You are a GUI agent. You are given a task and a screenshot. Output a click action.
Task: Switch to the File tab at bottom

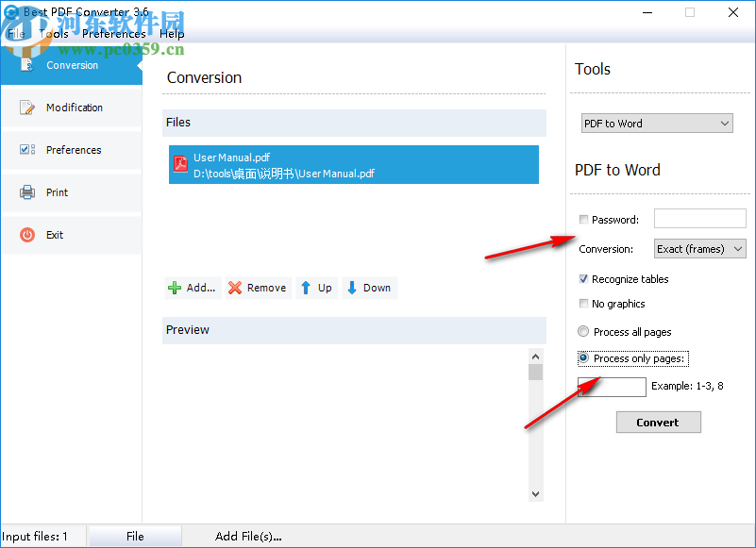(134, 535)
